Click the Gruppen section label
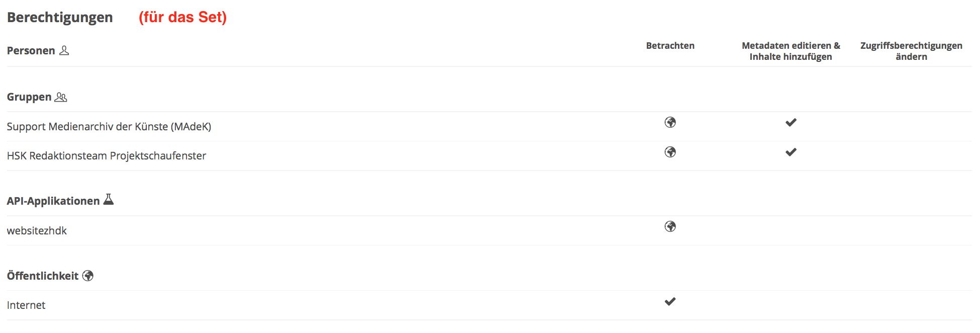Screen dimensions: 980x333 tap(29, 97)
